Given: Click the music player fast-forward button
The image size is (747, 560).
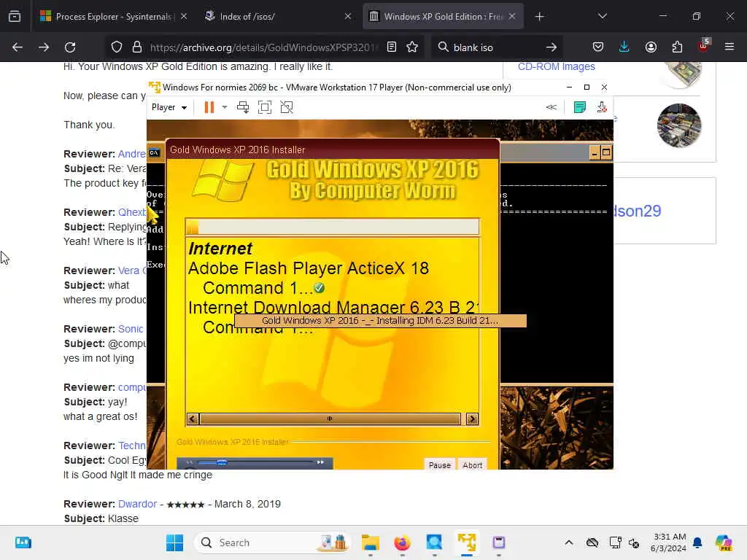Looking at the screenshot, I should pyautogui.click(x=321, y=462).
